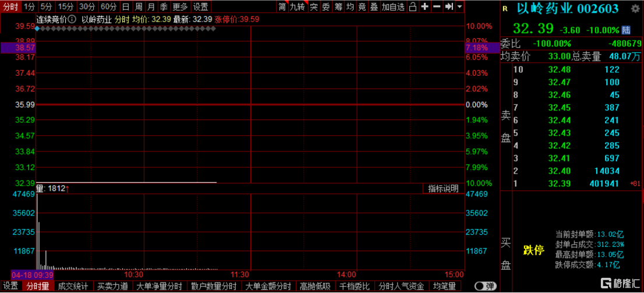Image resolution: width=644 pixels, height=293 pixels.
Task: Click the yellow R marker icon
Action: point(505,9)
